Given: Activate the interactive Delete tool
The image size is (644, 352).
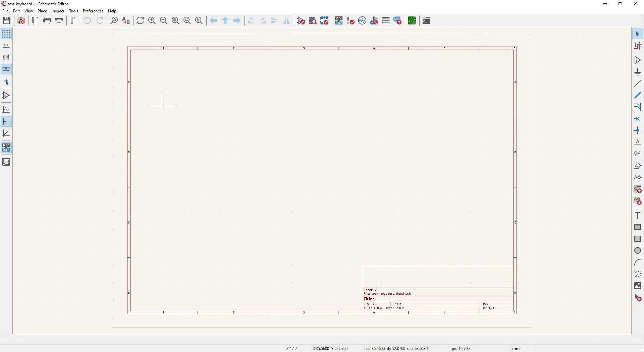Looking at the screenshot, I should coord(638,298).
